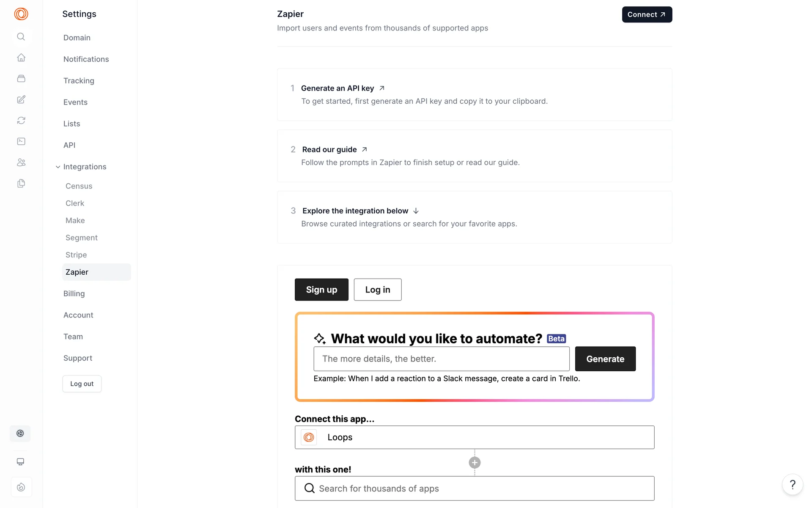
Task: Click the terminal/transactional icon in sidebar
Action: pos(21,141)
